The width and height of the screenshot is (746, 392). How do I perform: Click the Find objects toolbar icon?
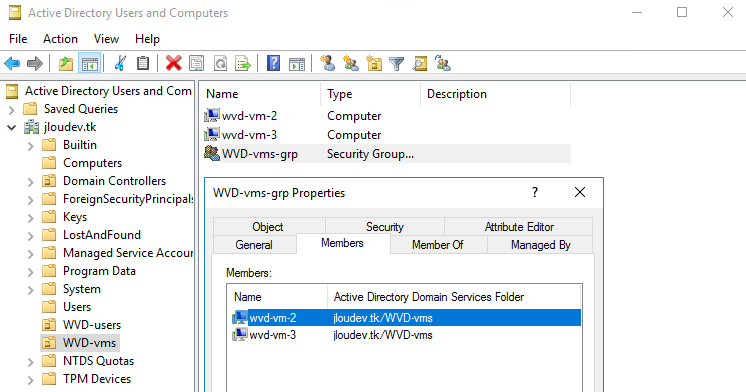(420, 63)
